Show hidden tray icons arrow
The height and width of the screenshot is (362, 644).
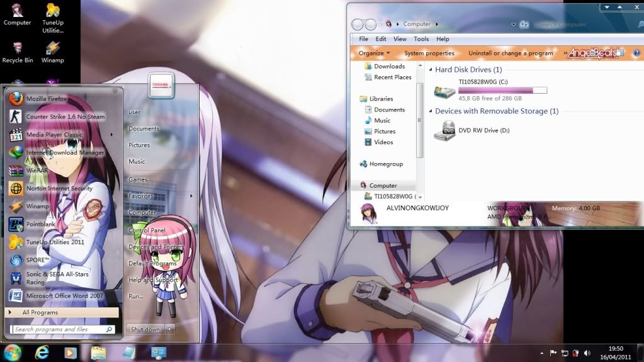(542, 353)
